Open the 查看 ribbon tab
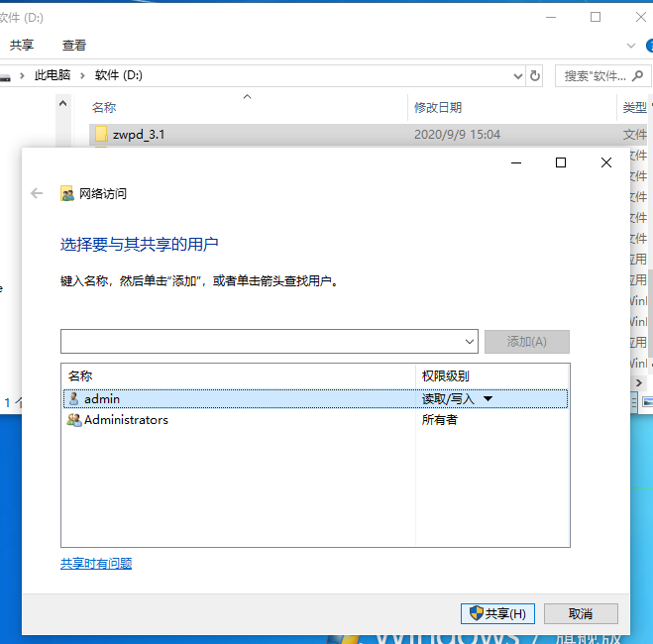This screenshot has width=653, height=644. point(74,45)
